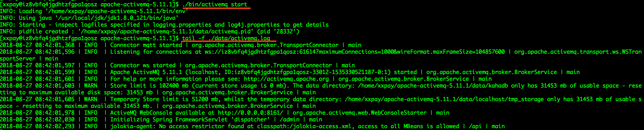Viewport: 644px width, 130px height.
Task: Click the timestamp 2018-08-27 08:42:02,293
Action: pyautogui.click(x=37, y=126)
